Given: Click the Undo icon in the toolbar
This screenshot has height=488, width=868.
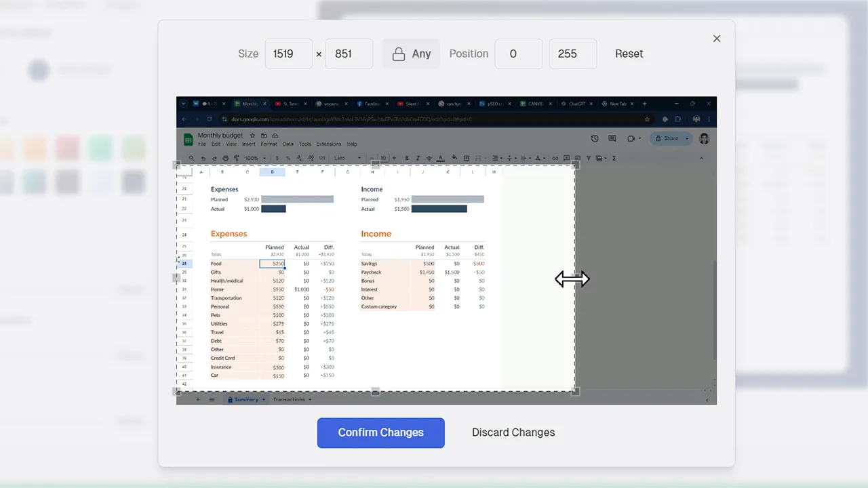Looking at the screenshot, I should pyautogui.click(x=204, y=158).
